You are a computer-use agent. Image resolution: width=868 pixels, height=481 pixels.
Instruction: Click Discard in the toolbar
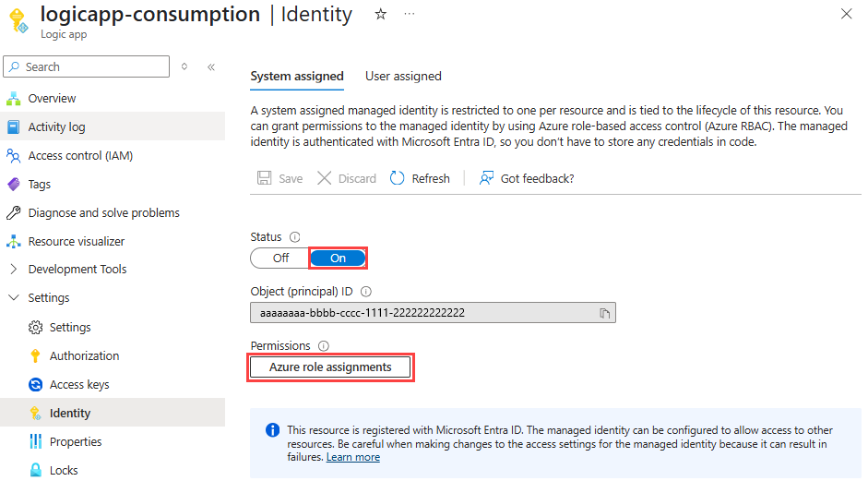click(347, 178)
